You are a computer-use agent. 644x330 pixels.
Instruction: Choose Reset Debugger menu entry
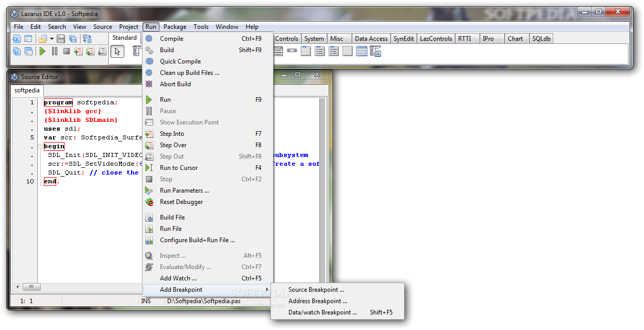(x=207, y=202)
